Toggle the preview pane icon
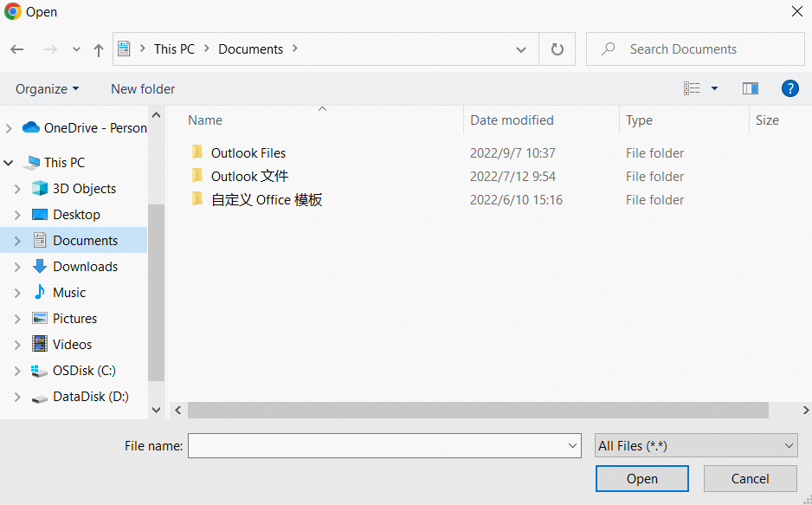812x505 pixels. tap(750, 88)
